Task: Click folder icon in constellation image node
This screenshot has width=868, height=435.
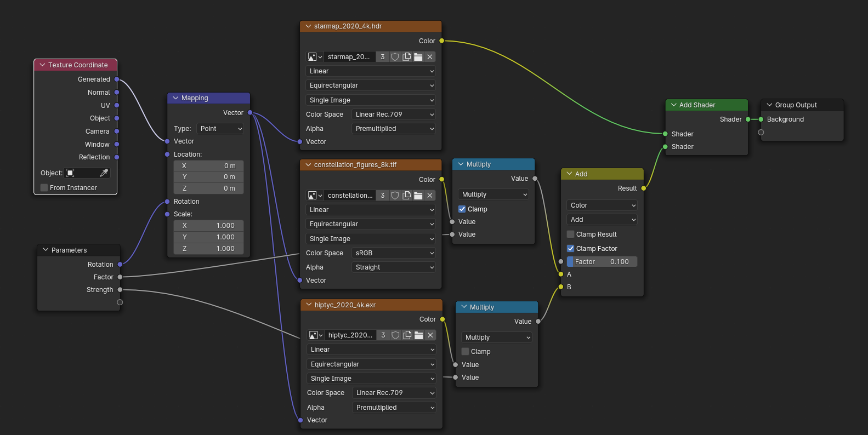Action: (418, 196)
